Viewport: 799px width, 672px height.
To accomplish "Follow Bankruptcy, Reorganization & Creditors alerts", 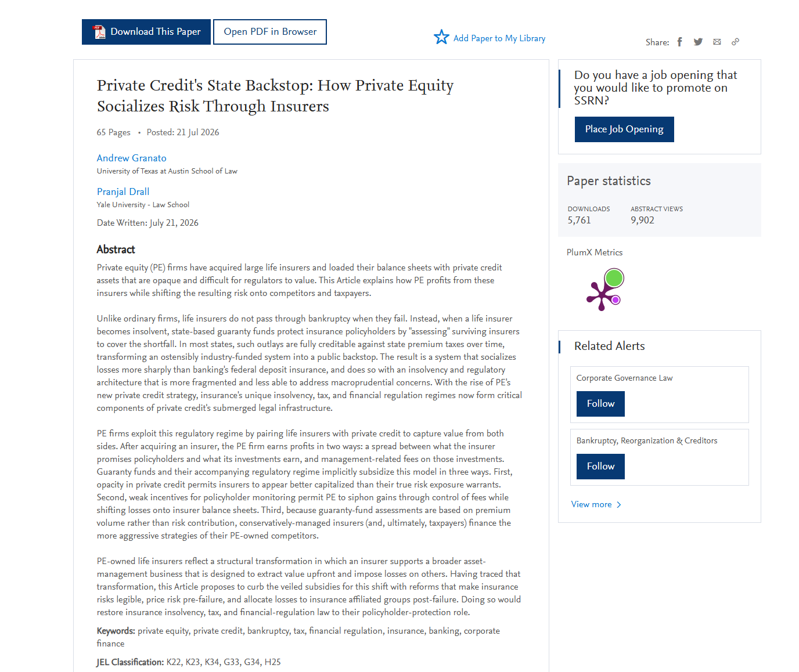I will (600, 467).
